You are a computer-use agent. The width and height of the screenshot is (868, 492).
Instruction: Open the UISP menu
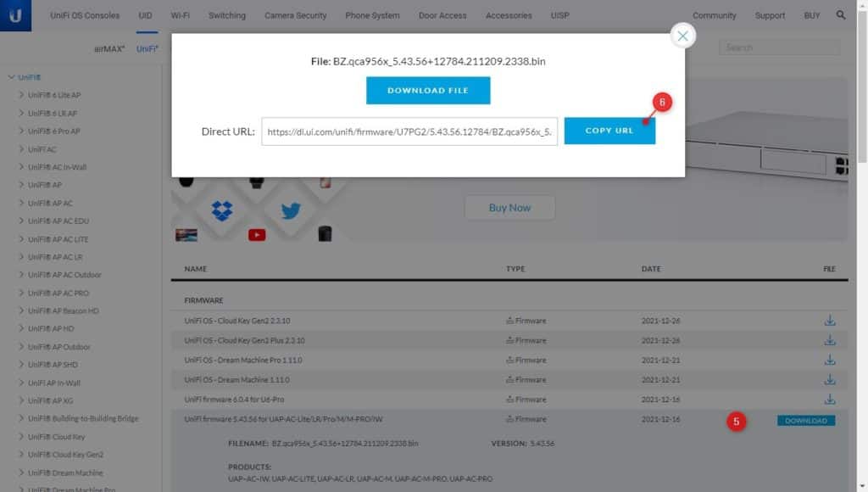559,15
